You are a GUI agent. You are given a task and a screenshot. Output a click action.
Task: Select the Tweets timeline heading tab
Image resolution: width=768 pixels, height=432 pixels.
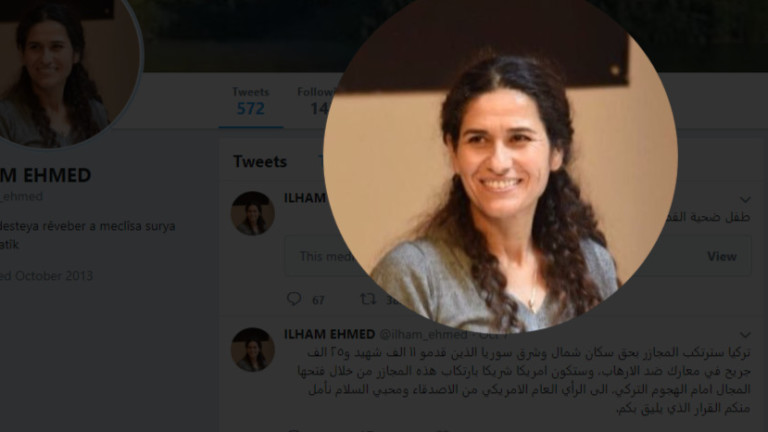pos(260,161)
